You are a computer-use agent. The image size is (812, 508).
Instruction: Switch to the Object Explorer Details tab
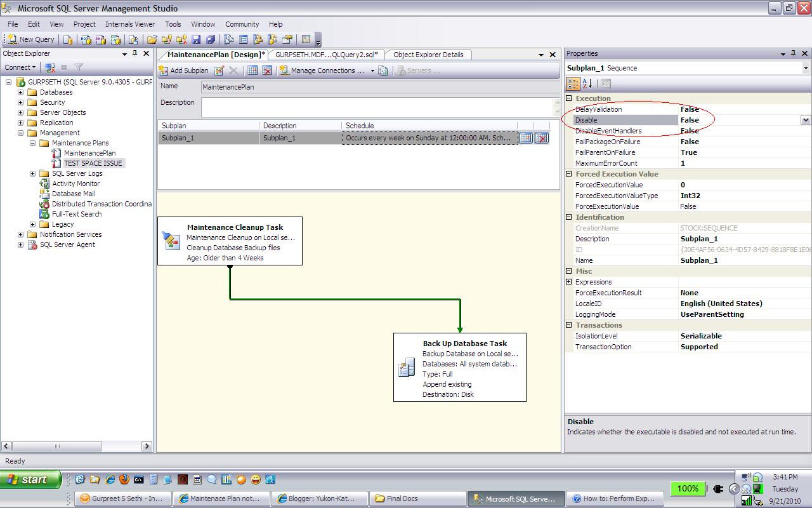pyautogui.click(x=428, y=55)
